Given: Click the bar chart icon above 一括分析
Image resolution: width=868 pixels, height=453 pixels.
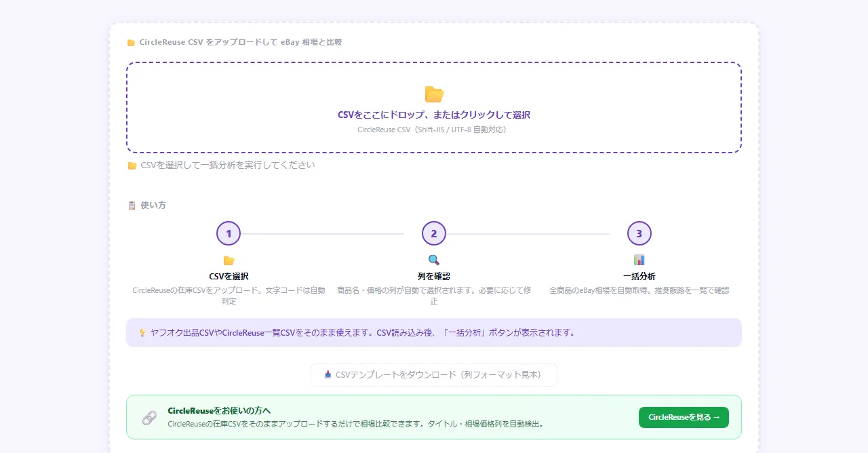Looking at the screenshot, I should tap(639, 260).
